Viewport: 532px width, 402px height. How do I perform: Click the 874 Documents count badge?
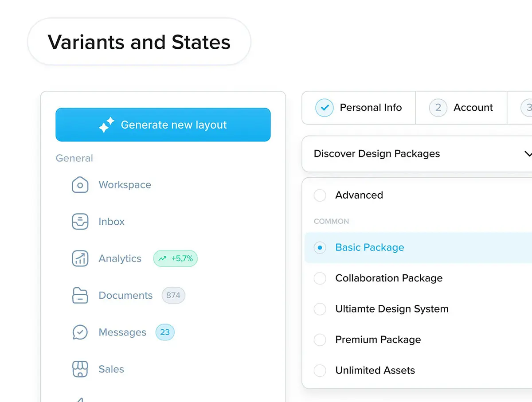[x=173, y=295]
